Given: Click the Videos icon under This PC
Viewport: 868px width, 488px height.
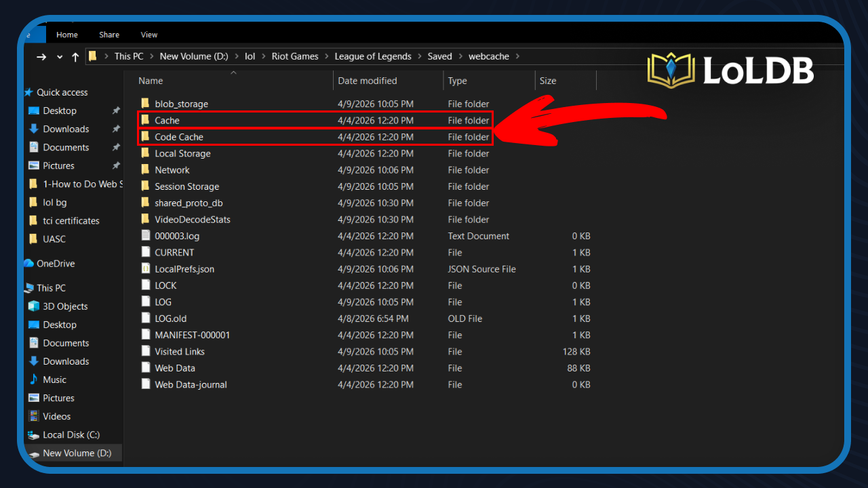Looking at the screenshot, I should click(x=33, y=416).
